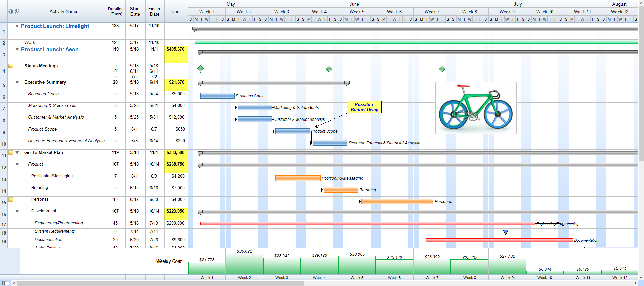The height and width of the screenshot is (286, 644).
Task: Click the blue info indicator column icon
Action: click(x=10, y=11)
